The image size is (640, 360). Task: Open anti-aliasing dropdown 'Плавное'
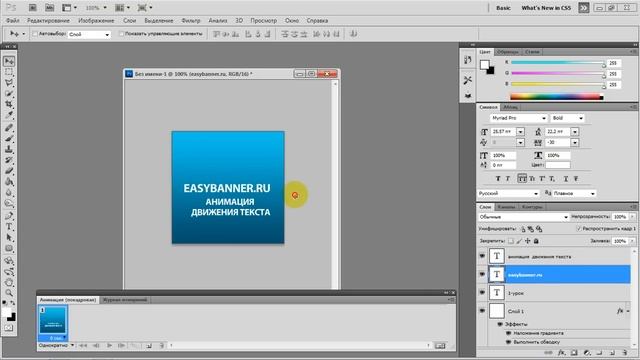pyautogui.click(x=574, y=193)
